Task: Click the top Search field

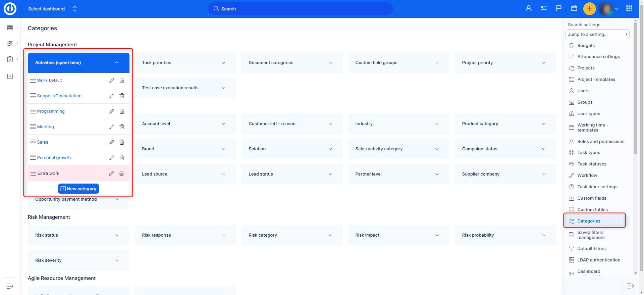Action: (x=300, y=9)
